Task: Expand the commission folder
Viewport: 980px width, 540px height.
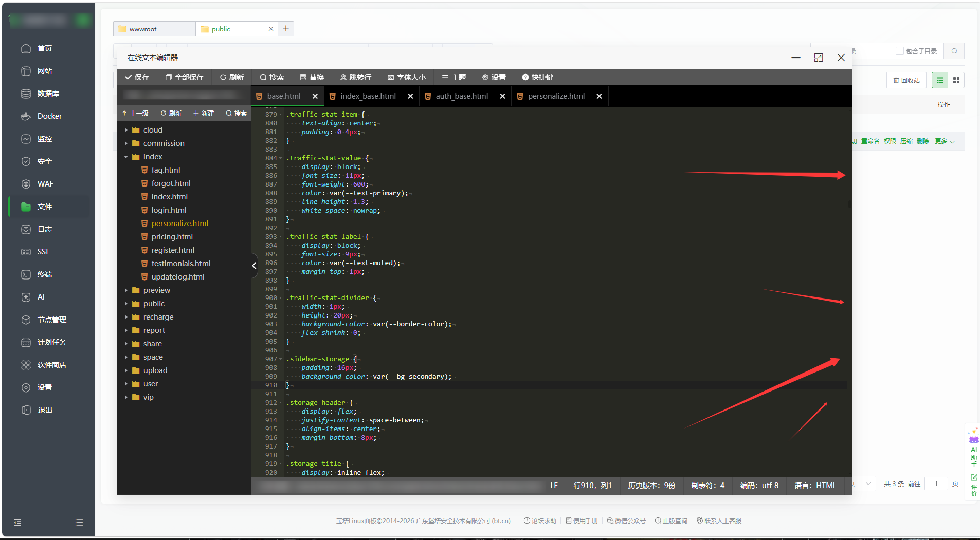Action: pyautogui.click(x=126, y=143)
